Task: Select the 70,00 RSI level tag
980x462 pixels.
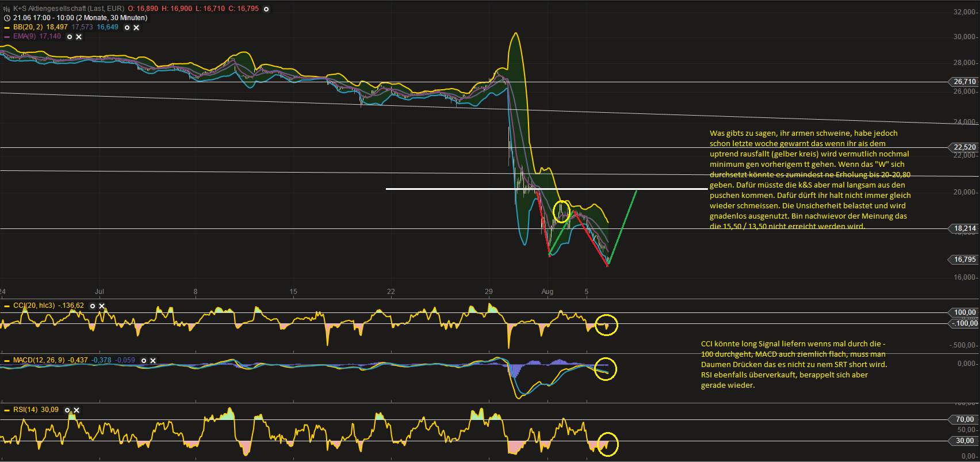Action: [x=964, y=419]
